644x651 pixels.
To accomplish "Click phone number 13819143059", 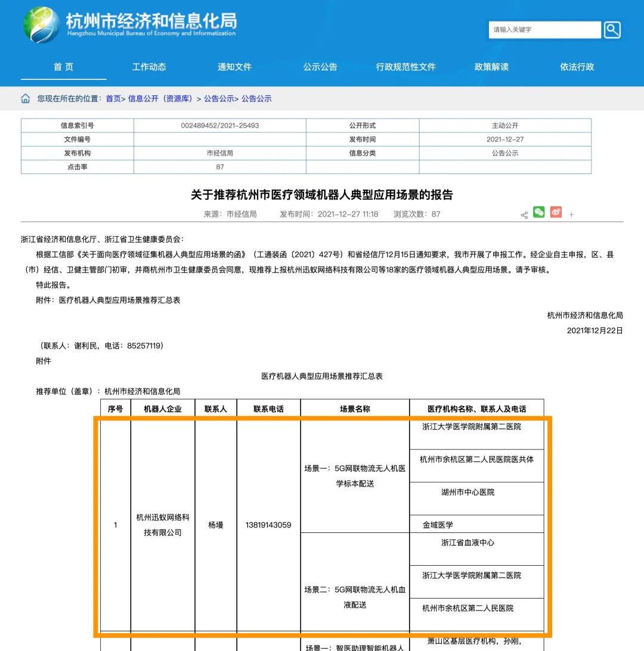I will click(x=269, y=525).
